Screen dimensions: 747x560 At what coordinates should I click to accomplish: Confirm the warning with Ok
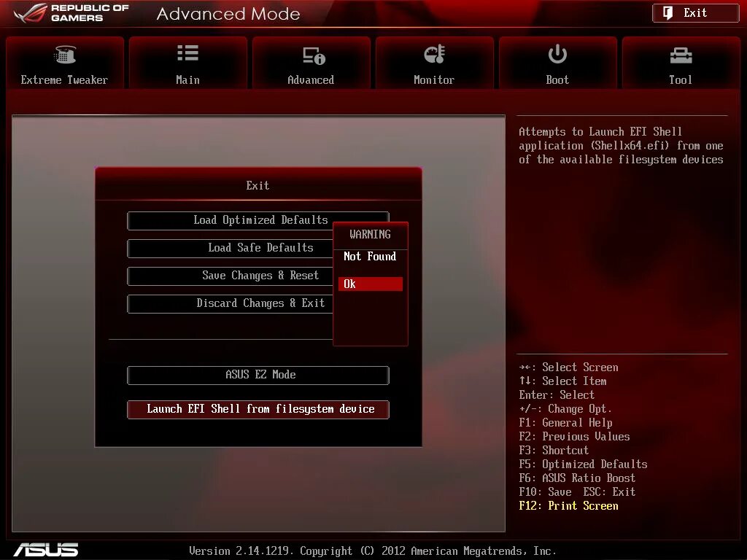370,284
